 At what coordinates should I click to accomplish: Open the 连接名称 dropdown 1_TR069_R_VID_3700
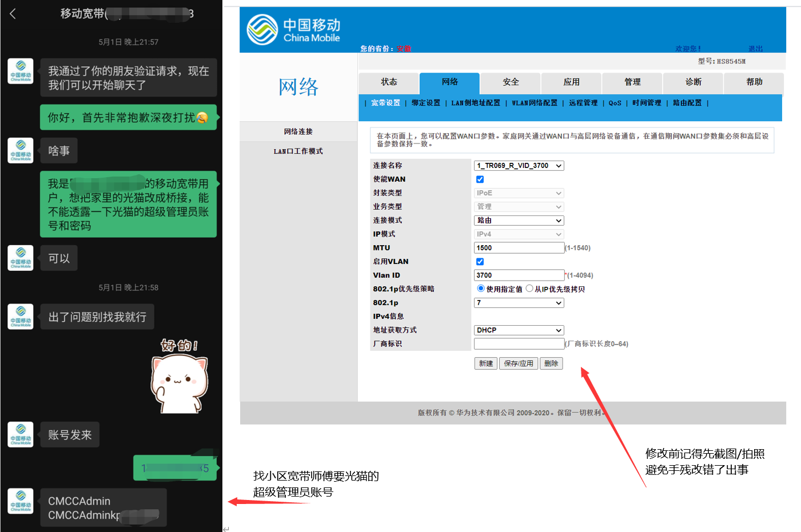click(x=519, y=166)
